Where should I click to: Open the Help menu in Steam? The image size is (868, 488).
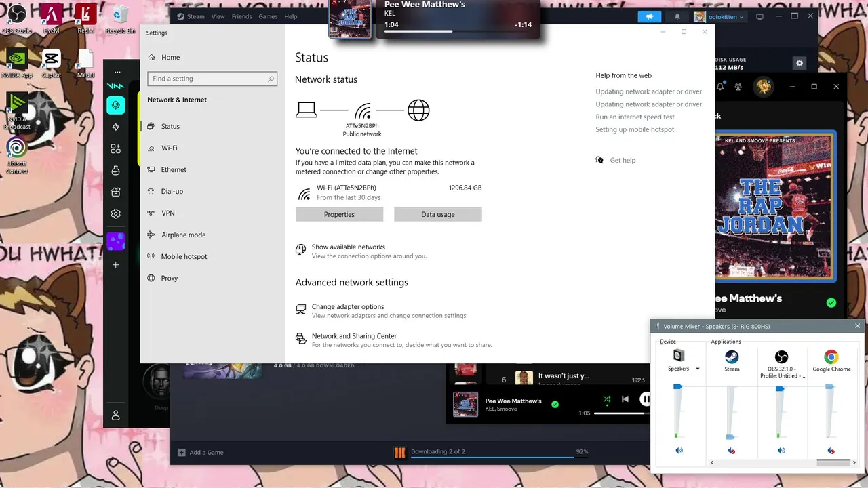click(291, 16)
